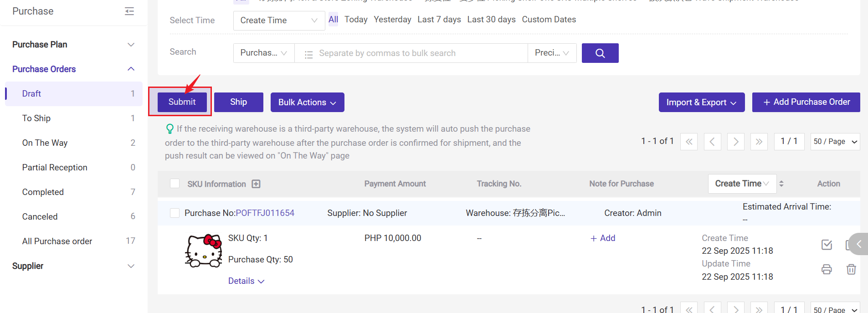
Task: Click the magnifier search button
Action: click(600, 53)
